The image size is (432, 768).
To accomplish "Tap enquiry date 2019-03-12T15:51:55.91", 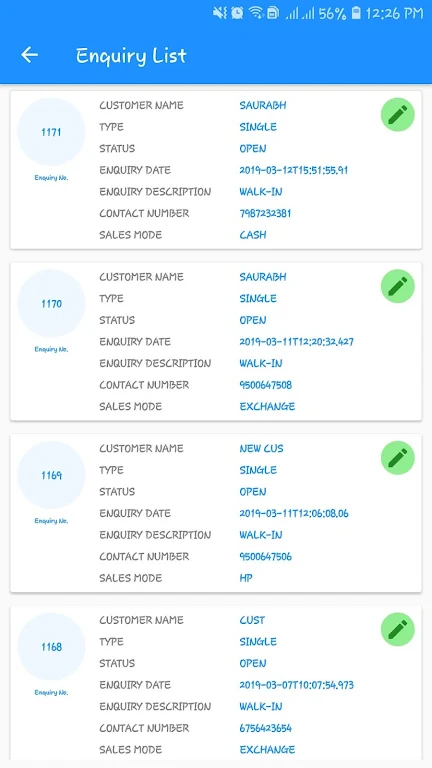I will [x=293, y=170].
